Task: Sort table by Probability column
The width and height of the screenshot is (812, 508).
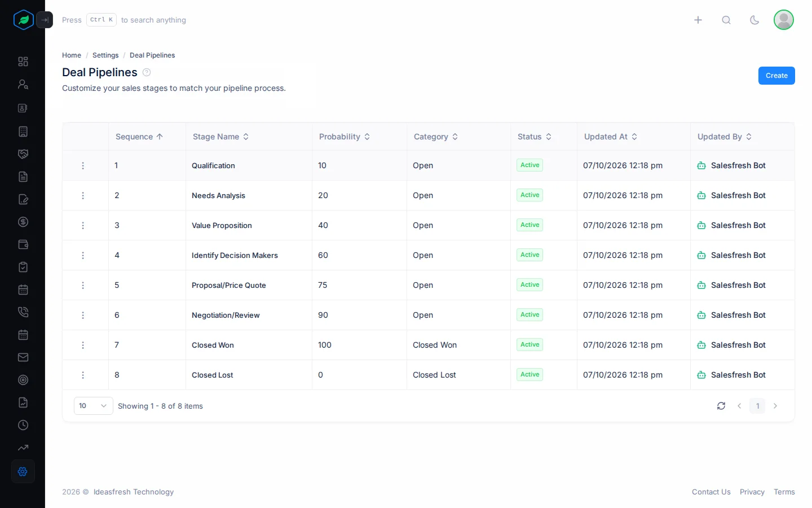Action: pyautogui.click(x=345, y=137)
